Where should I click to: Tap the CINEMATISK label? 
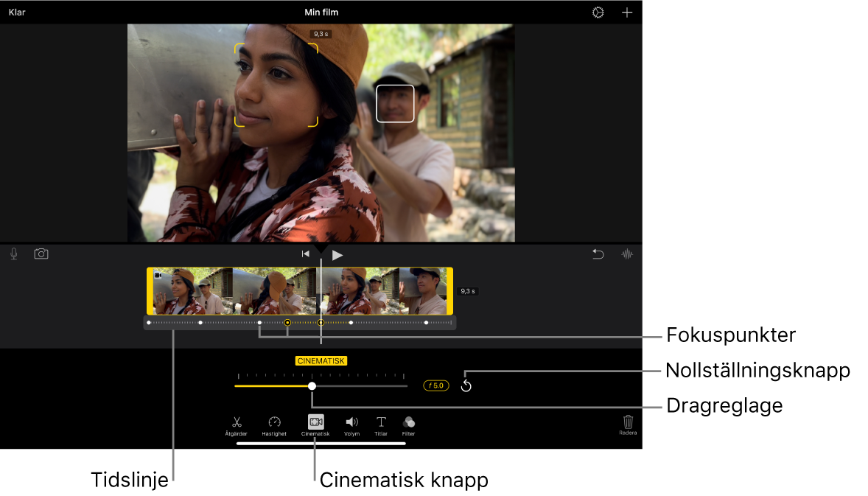321,361
